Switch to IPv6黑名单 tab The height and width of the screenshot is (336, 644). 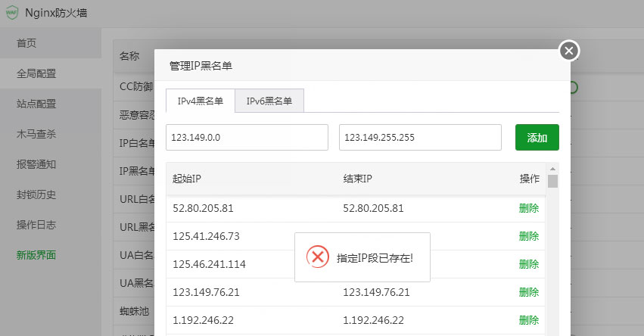tap(269, 101)
